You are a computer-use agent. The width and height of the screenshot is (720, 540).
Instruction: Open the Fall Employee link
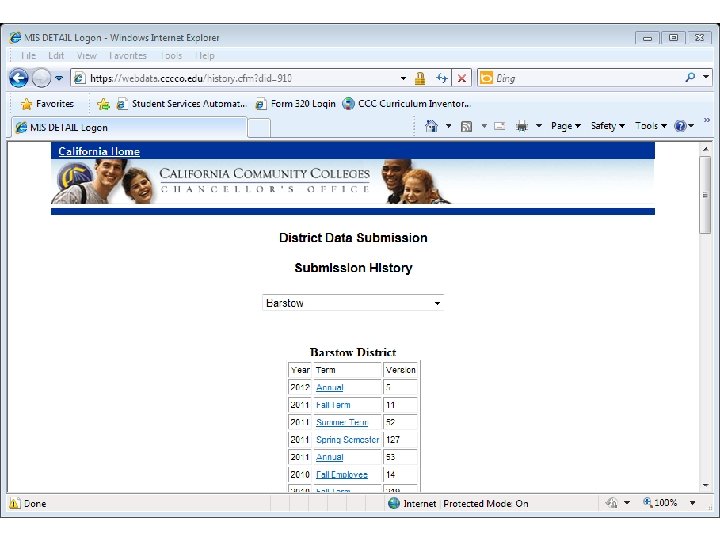click(x=342, y=474)
